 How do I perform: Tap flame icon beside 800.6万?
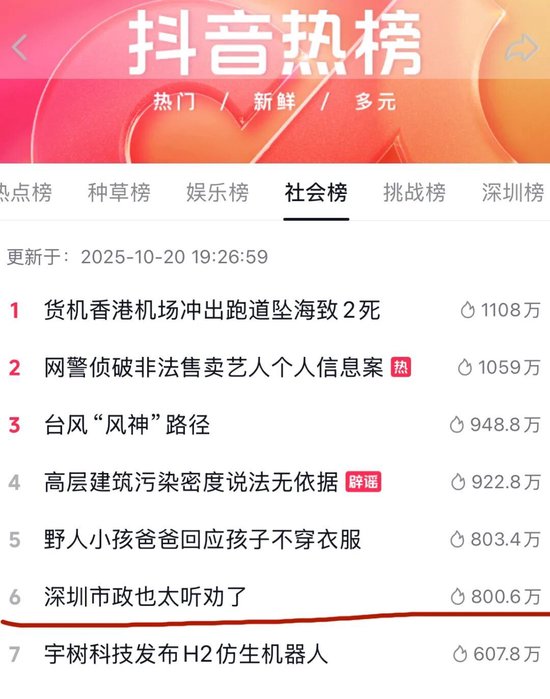pos(458,596)
